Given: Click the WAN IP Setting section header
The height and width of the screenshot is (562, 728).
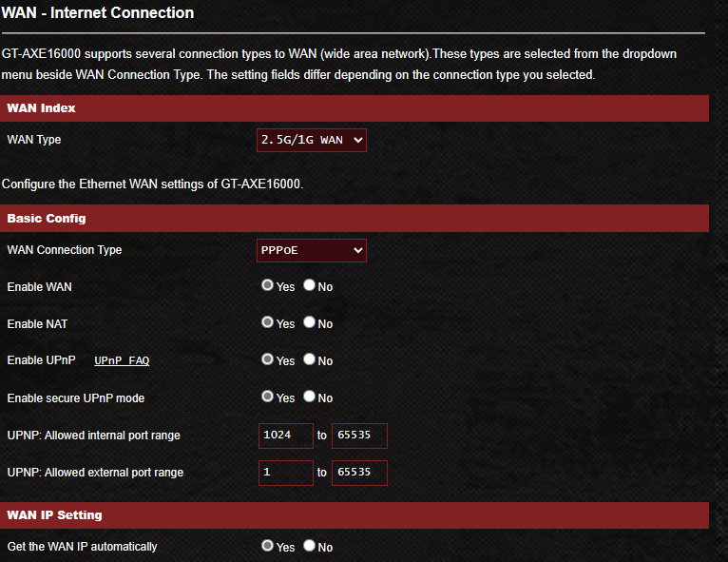Looking at the screenshot, I should tap(354, 515).
